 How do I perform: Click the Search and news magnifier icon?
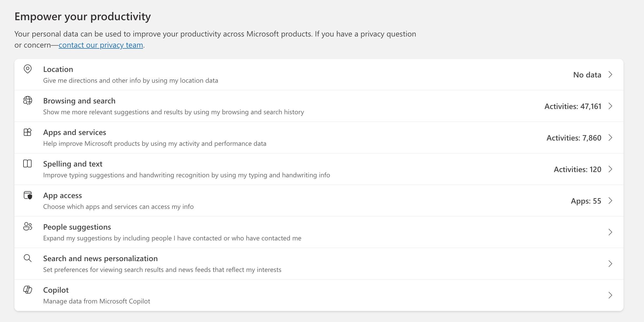click(x=28, y=258)
